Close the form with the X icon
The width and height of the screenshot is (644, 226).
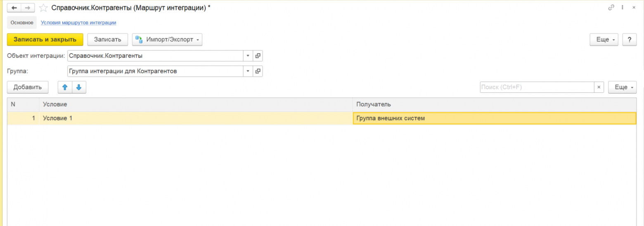pos(634,7)
